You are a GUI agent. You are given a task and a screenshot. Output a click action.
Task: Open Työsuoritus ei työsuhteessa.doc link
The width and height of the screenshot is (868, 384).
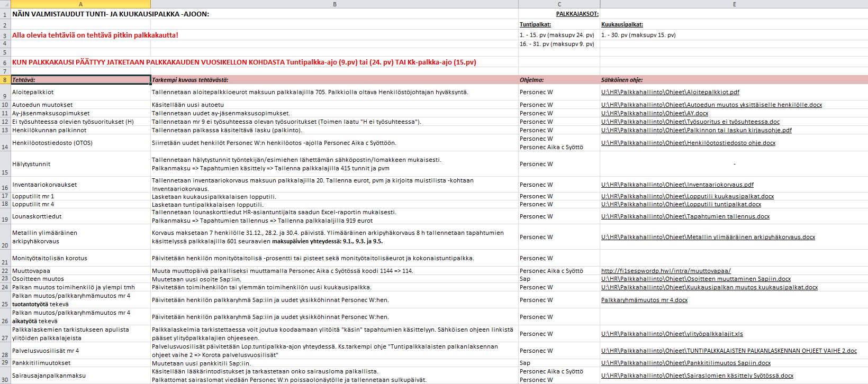pos(690,122)
